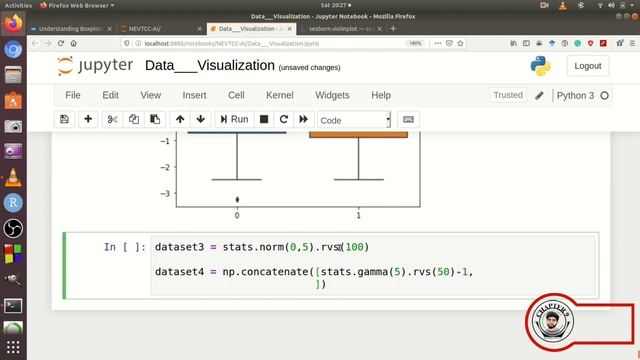Insert a cell below with plus icon
This screenshot has height=360, width=640.
pos(88,119)
